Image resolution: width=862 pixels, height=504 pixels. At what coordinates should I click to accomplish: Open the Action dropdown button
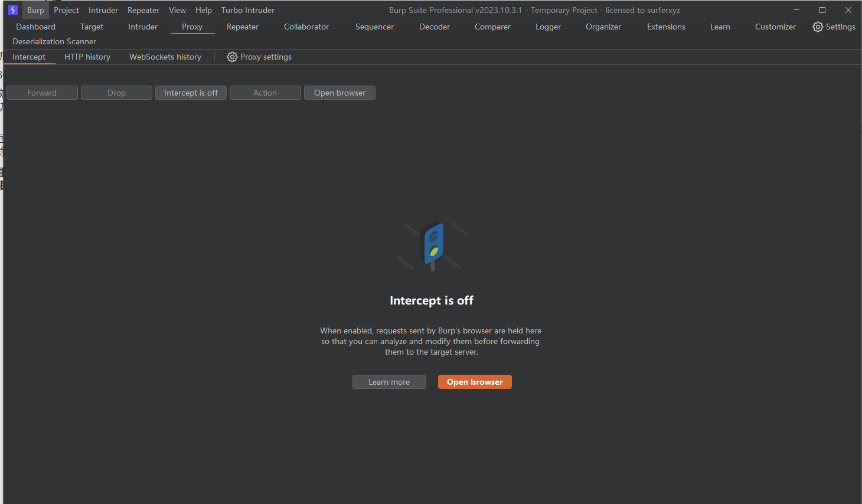[x=265, y=93]
